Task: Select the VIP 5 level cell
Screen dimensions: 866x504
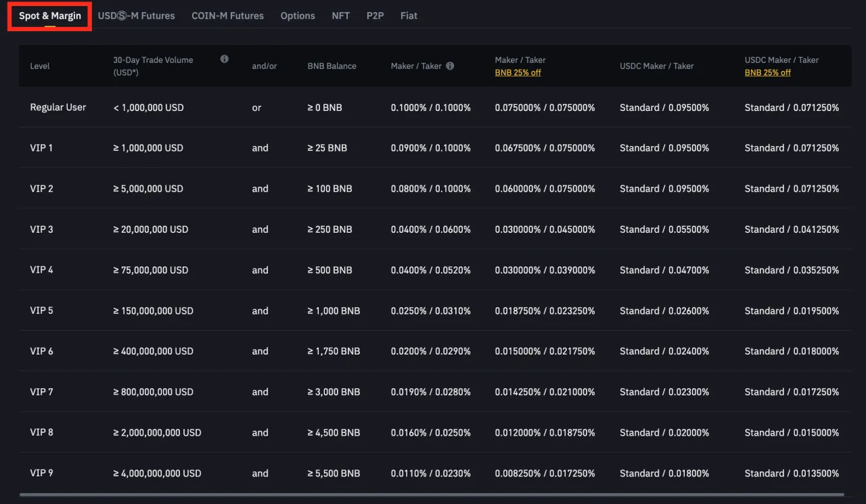Action: point(42,311)
